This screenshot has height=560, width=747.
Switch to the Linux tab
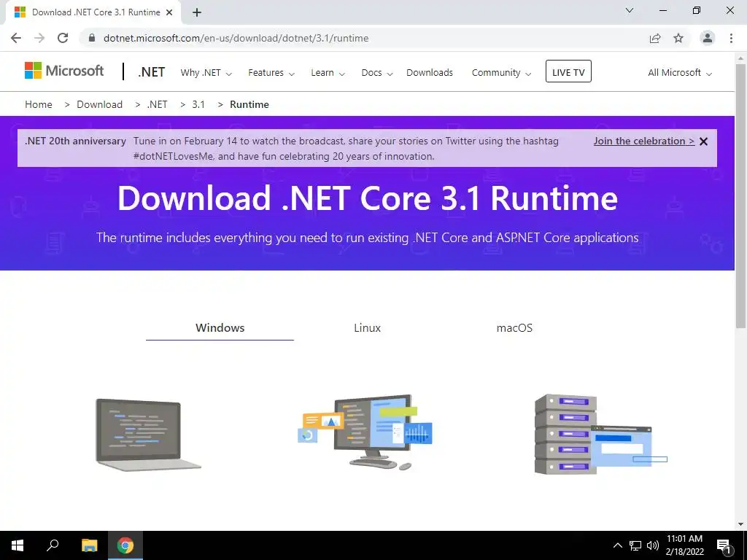(x=368, y=327)
